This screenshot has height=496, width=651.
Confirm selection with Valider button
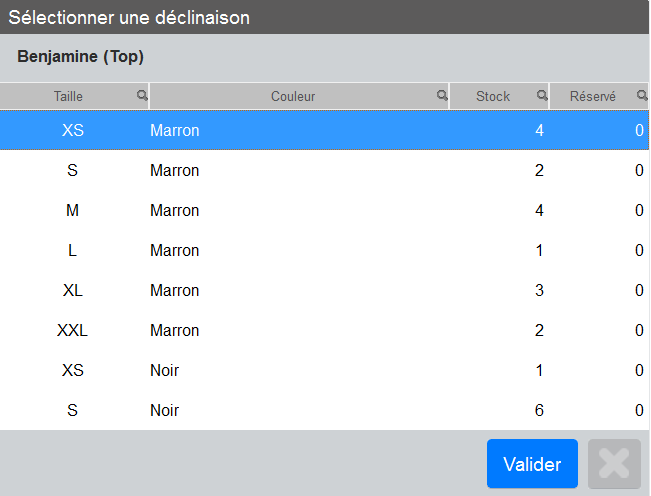[x=532, y=464]
